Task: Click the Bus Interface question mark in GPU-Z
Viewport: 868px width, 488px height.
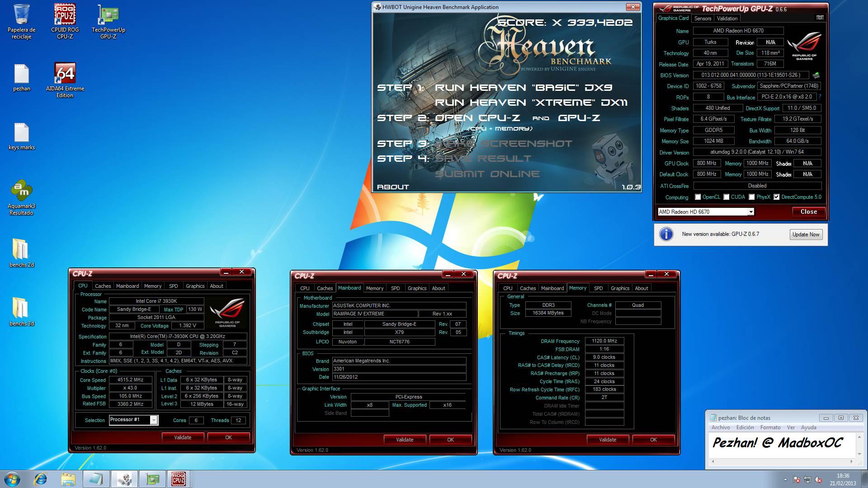Action: (820, 97)
